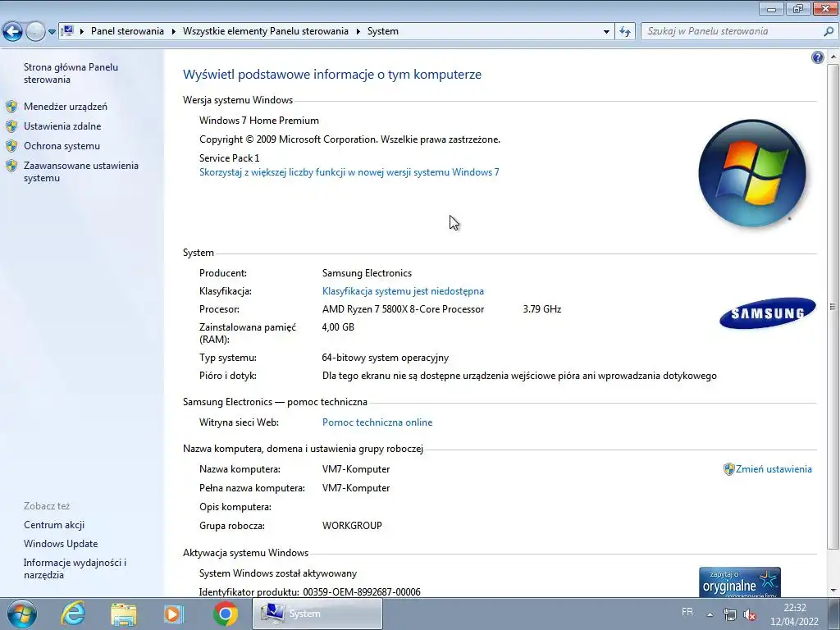The image size is (840, 630).
Task: Open the Start menu orb
Action: click(22, 614)
